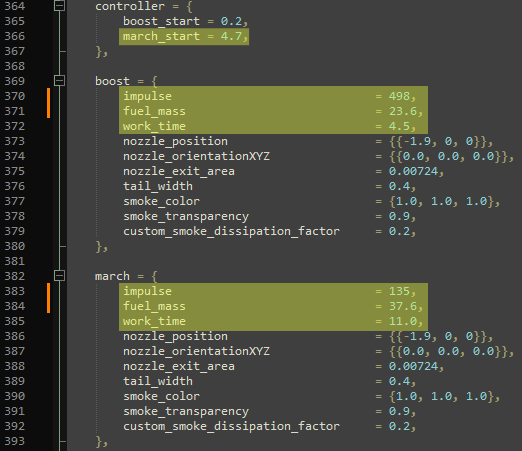The width and height of the screenshot is (522, 451).
Task: Click nozzle_orientationXYZ text on line 387
Action: coord(196,351)
